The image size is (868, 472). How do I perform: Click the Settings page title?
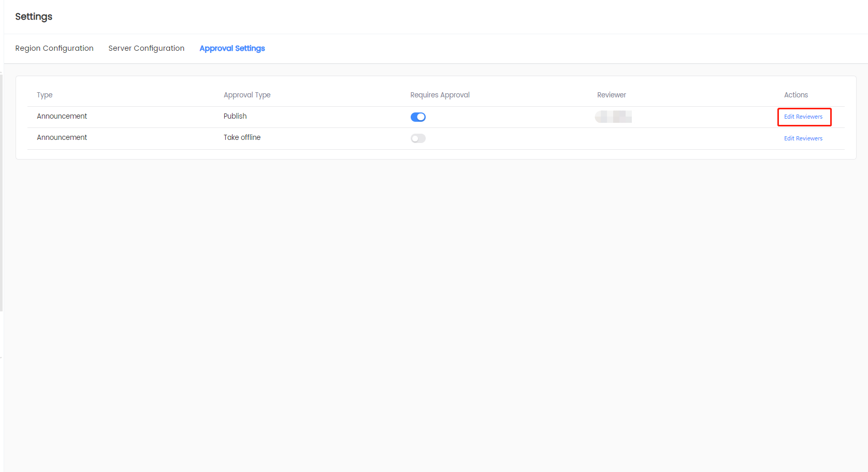[x=34, y=17]
